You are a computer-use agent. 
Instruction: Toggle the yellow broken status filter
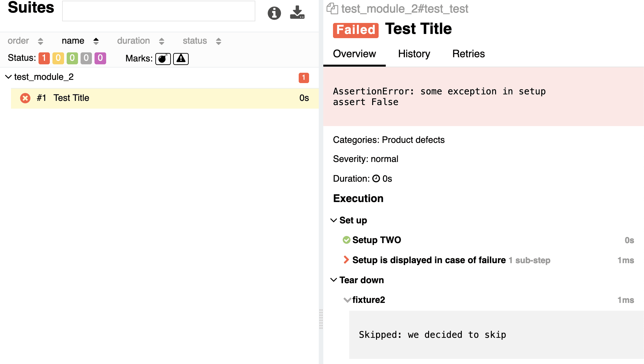coord(58,58)
